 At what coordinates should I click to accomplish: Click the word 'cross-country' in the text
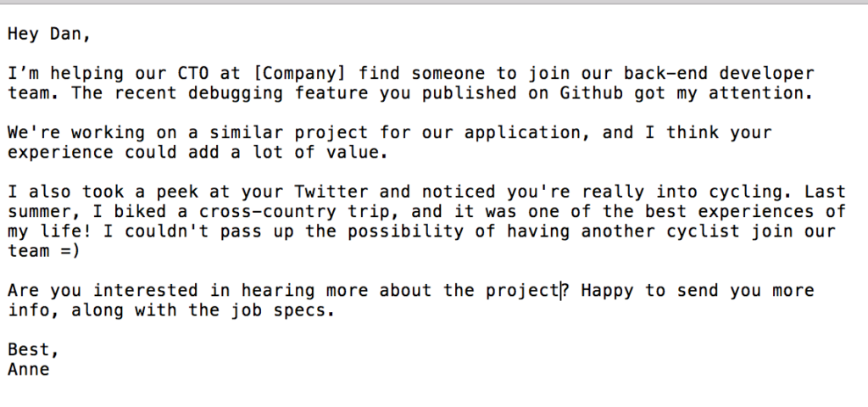pyautogui.click(x=268, y=212)
